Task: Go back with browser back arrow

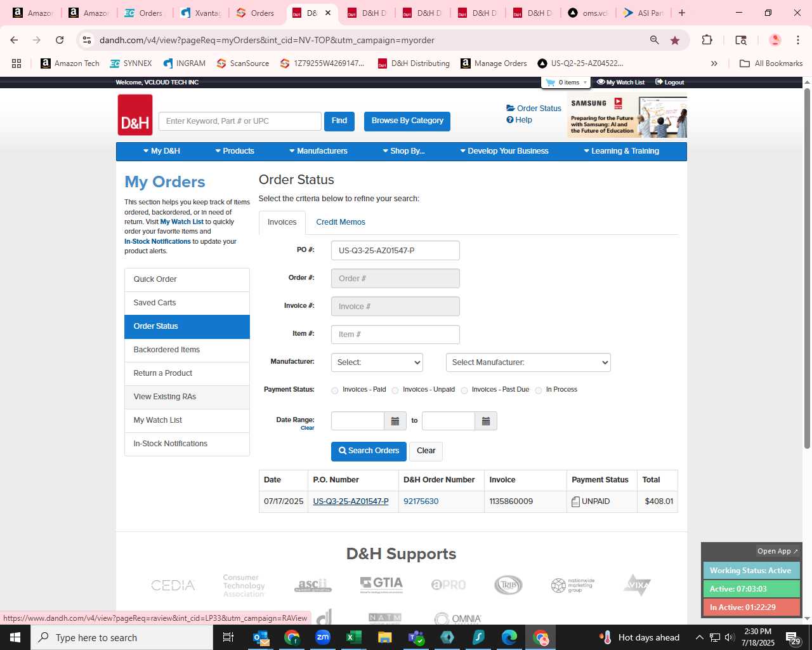Action: (14, 40)
